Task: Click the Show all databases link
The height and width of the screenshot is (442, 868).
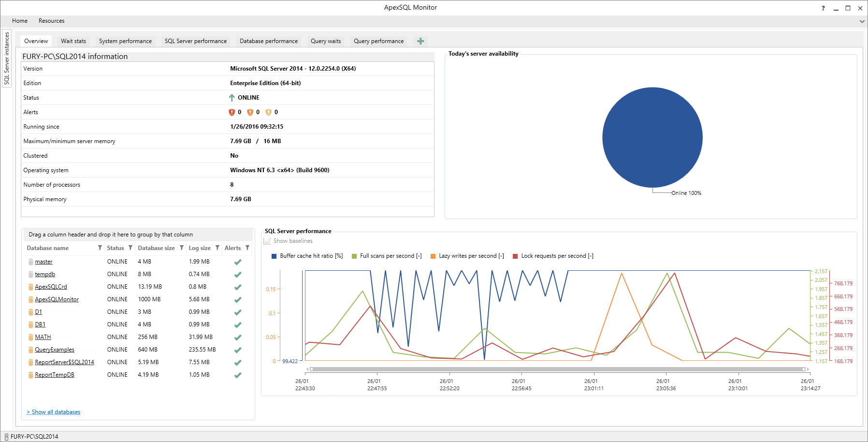Action: (54, 412)
